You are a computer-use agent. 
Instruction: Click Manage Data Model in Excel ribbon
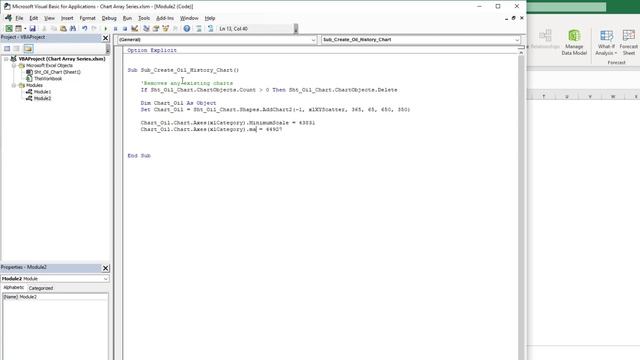(x=574, y=42)
